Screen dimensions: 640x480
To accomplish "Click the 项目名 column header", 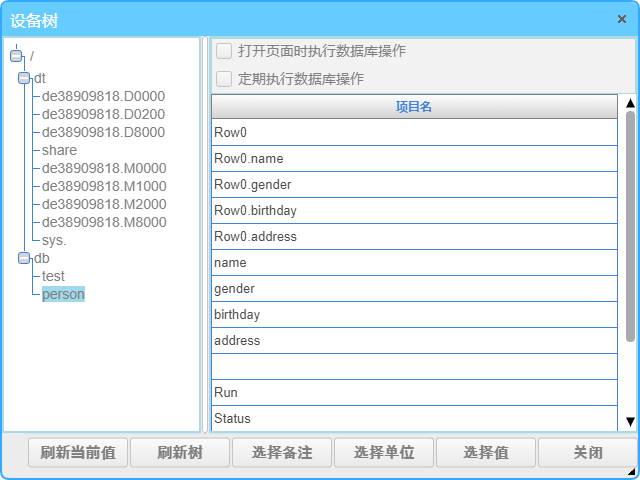I will coord(414,107).
